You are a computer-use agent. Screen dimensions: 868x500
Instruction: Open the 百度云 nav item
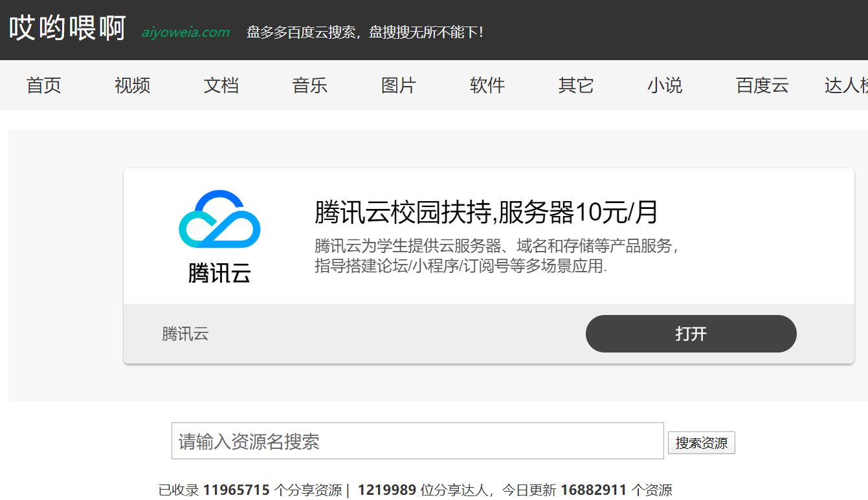762,85
